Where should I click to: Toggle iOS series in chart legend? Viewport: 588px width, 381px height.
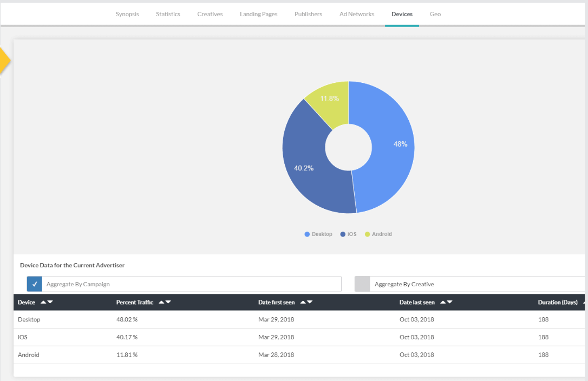tap(348, 234)
